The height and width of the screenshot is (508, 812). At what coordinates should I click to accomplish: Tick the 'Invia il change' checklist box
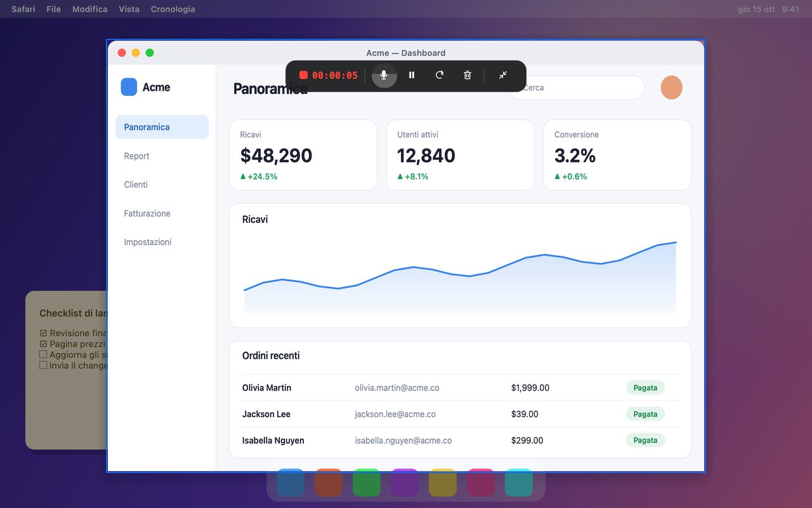43,365
